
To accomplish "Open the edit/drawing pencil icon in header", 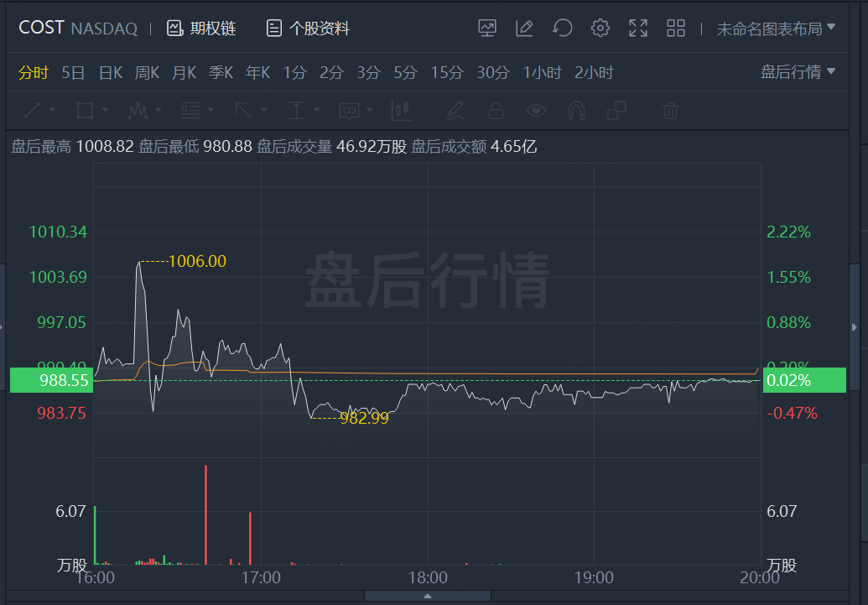I will 524,28.
